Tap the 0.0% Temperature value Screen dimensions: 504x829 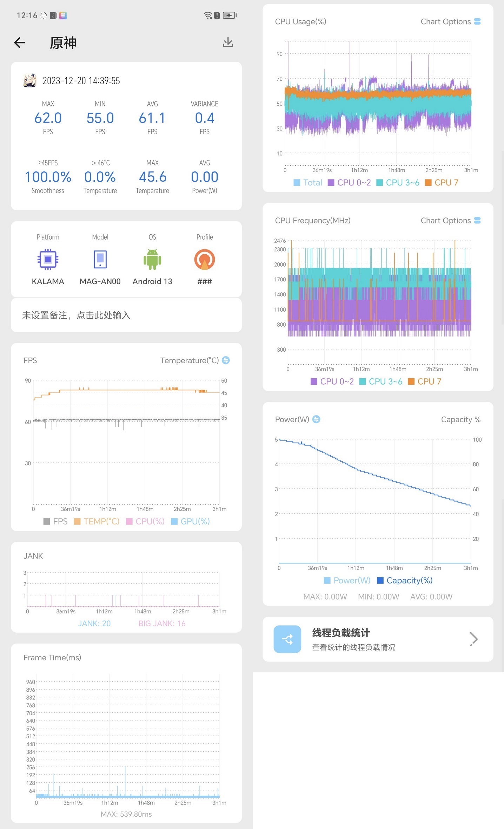[x=100, y=177]
